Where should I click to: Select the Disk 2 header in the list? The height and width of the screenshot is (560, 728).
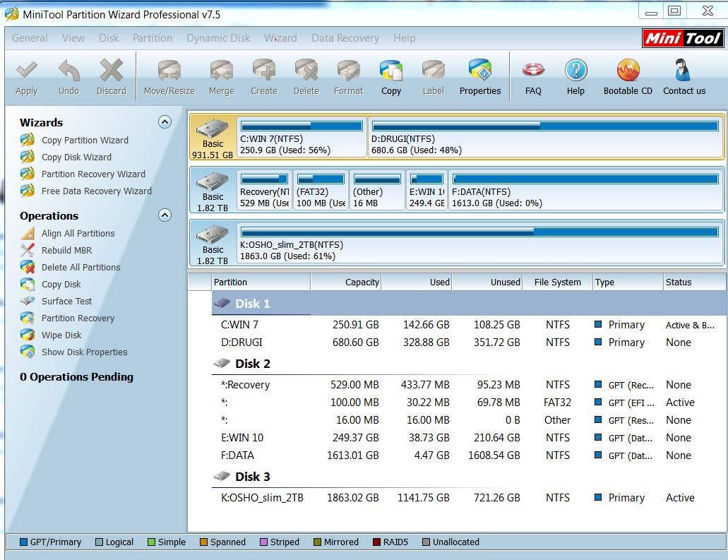(252, 364)
